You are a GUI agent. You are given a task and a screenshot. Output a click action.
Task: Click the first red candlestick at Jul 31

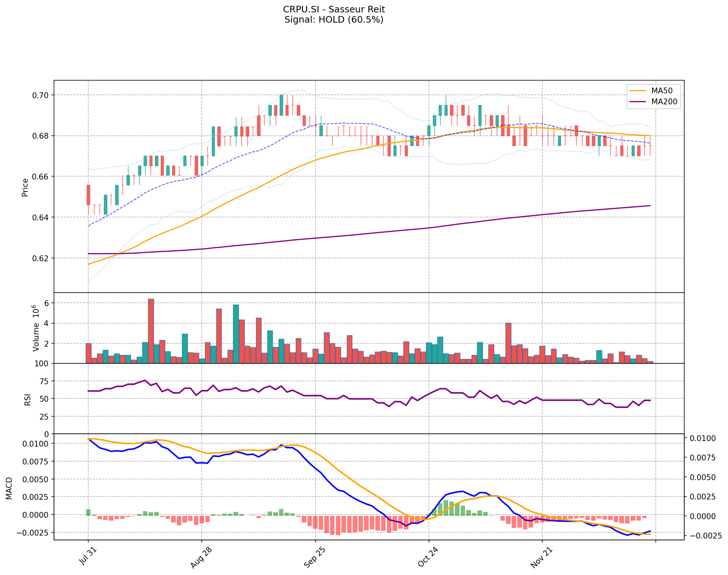click(88, 195)
